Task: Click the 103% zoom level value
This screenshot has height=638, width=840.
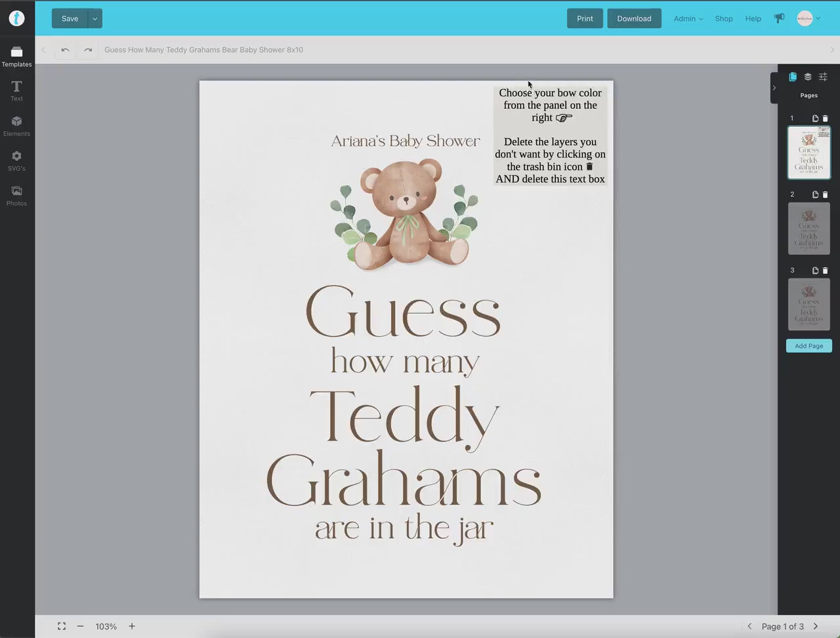Action: [x=106, y=627]
